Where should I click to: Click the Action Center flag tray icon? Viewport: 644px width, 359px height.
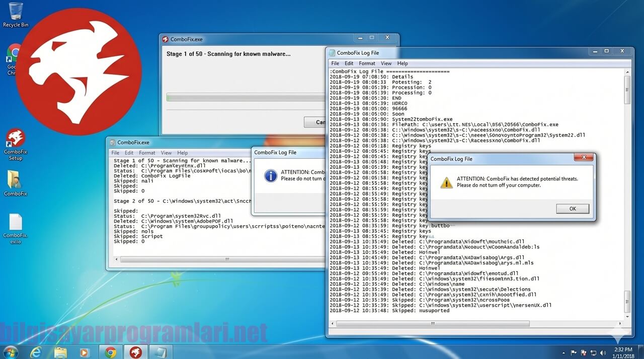coord(574,352)
